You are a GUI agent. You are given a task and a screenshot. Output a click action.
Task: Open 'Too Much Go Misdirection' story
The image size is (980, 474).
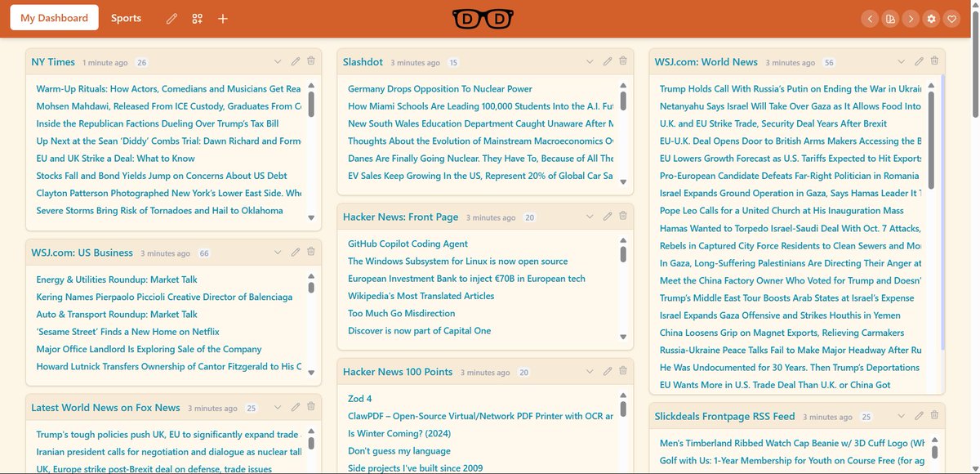(x=402, y=313)
